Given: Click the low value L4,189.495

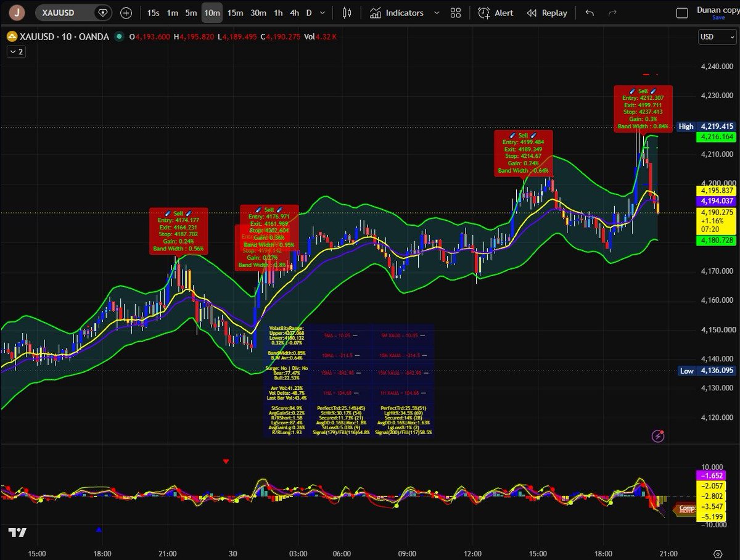Looking at the screenshot, I should tap(237, 37).
